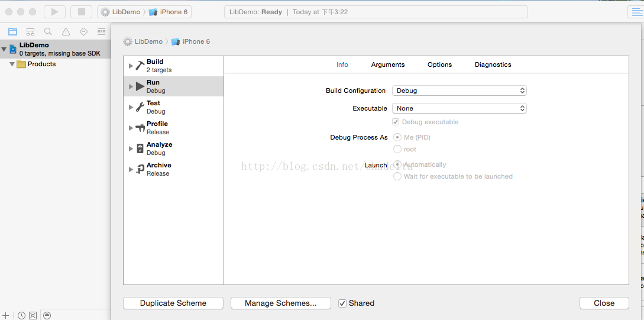Toggle source-control status filter icon

click(x=33, y=315)
